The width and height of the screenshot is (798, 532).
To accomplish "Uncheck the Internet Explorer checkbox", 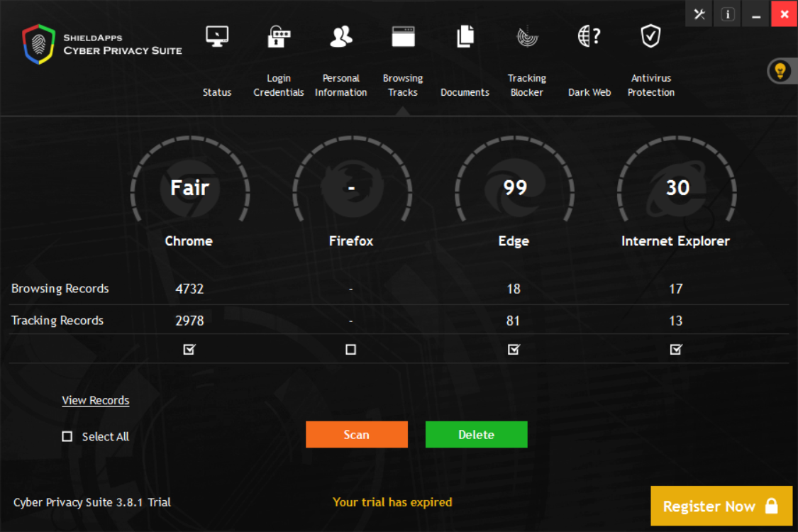I will click(x=676, y=349).
